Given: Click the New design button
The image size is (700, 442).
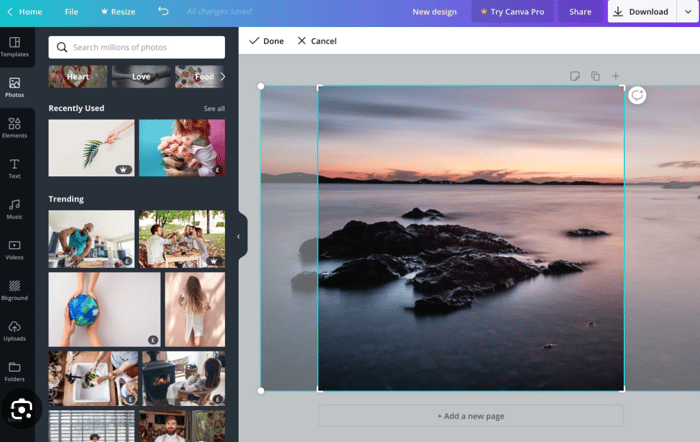Looking at the screenshot, I should pos(434,12).
